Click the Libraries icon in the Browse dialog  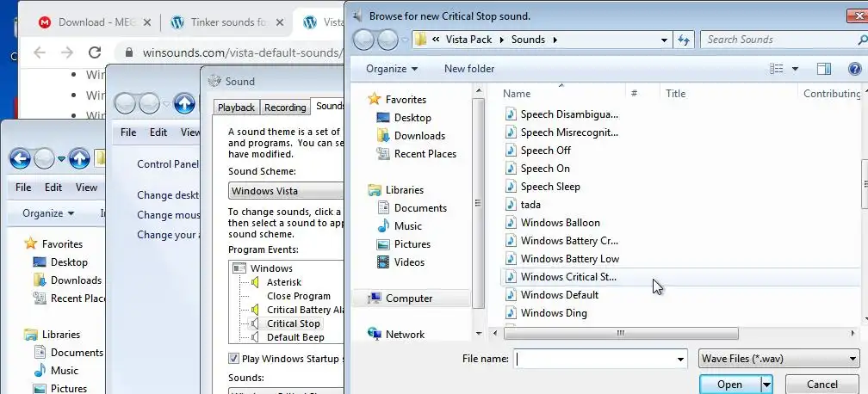[375, 190]
